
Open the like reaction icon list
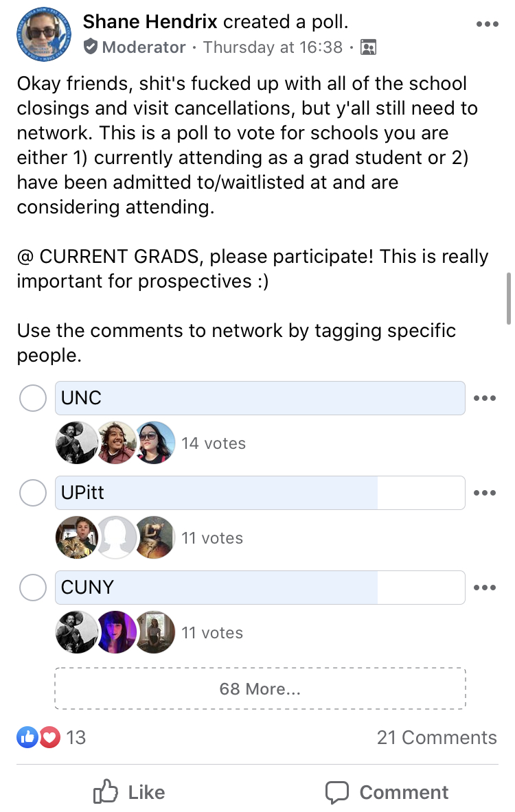[x=27, y=737]
